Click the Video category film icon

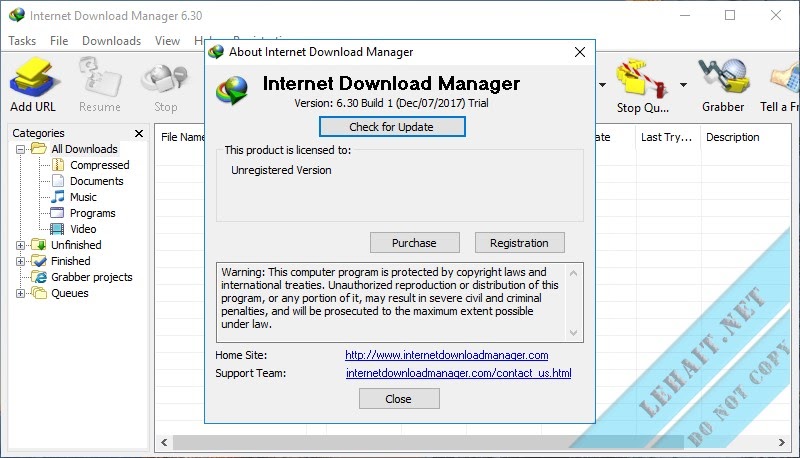57,229
